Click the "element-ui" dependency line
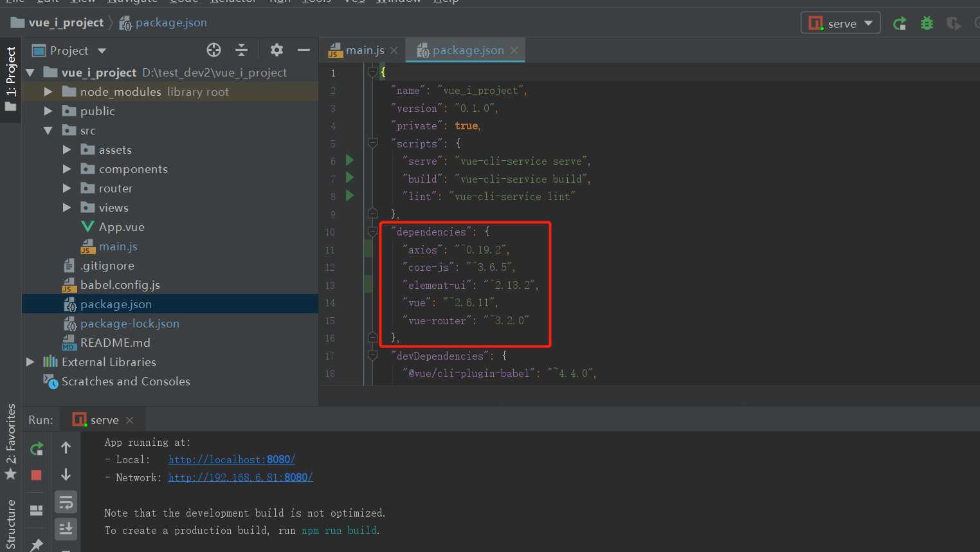 click(471, 285)
